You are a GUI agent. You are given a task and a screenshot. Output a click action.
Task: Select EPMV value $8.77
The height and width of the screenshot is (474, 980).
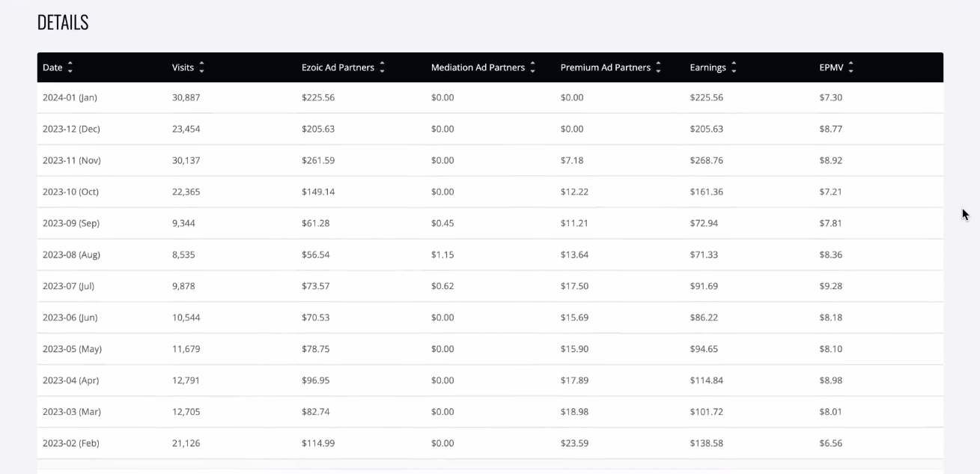pos(831,129)
